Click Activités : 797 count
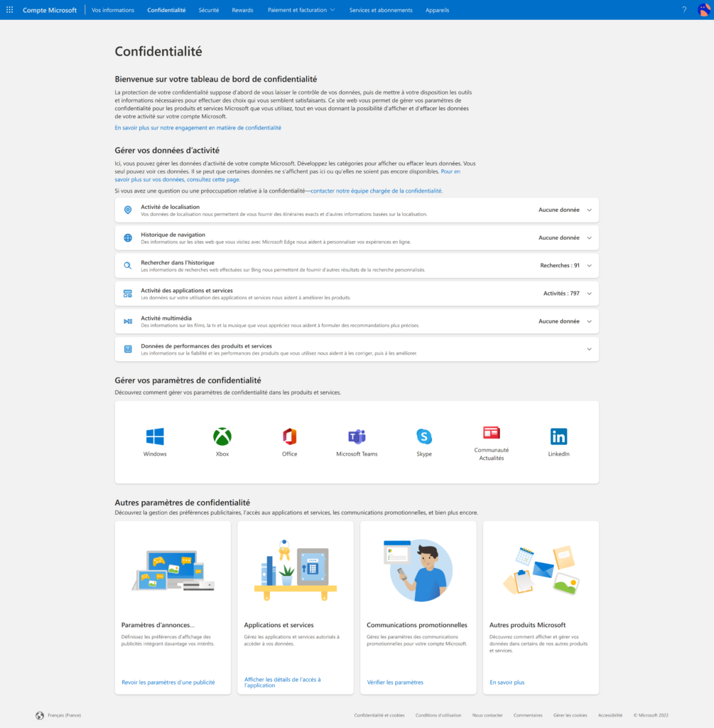 pyautogui.click(x=561, y=294)
